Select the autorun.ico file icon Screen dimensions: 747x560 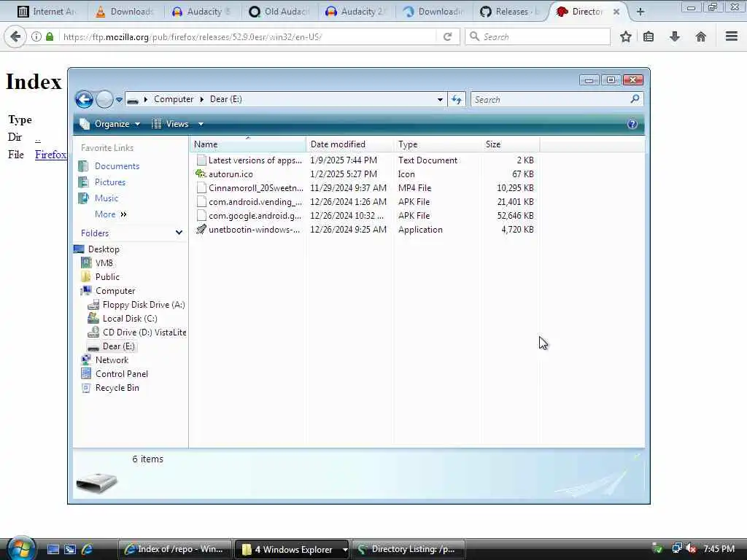(201, 174)
